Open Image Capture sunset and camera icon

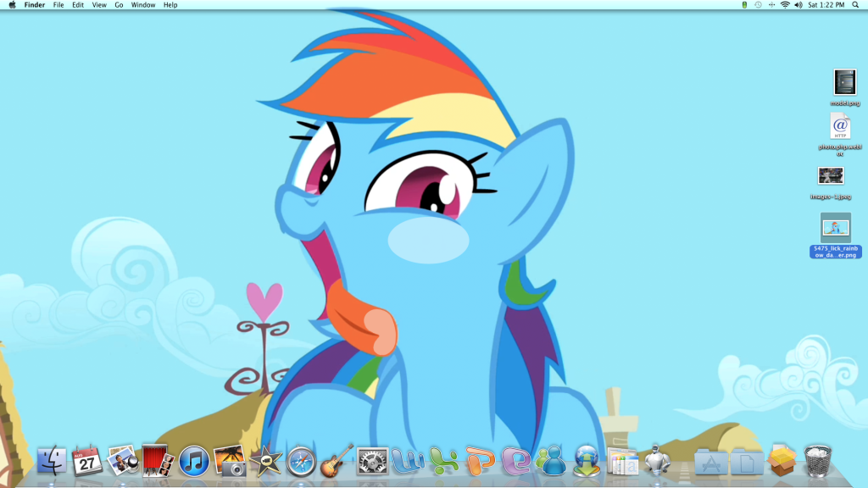coord(230,461)
